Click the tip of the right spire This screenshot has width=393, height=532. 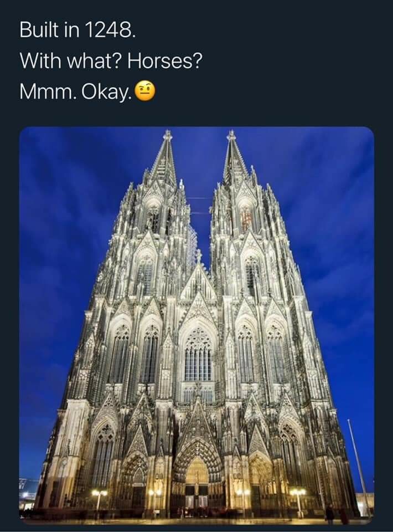231,134
